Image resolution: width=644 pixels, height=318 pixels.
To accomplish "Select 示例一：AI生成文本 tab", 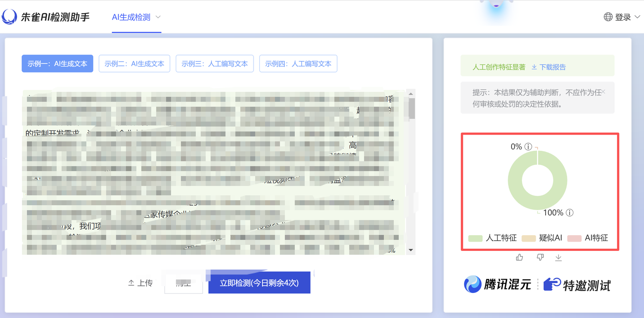I will pos(57,64).
